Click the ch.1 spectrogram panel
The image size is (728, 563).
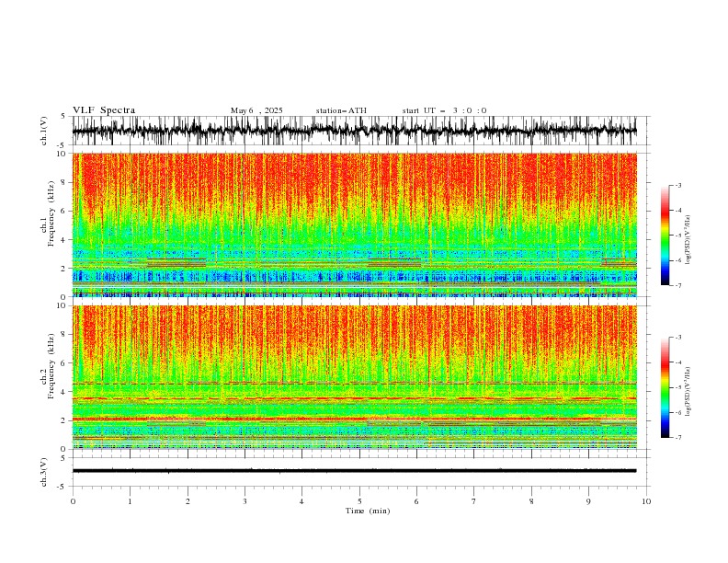click(x=354, y=224)
